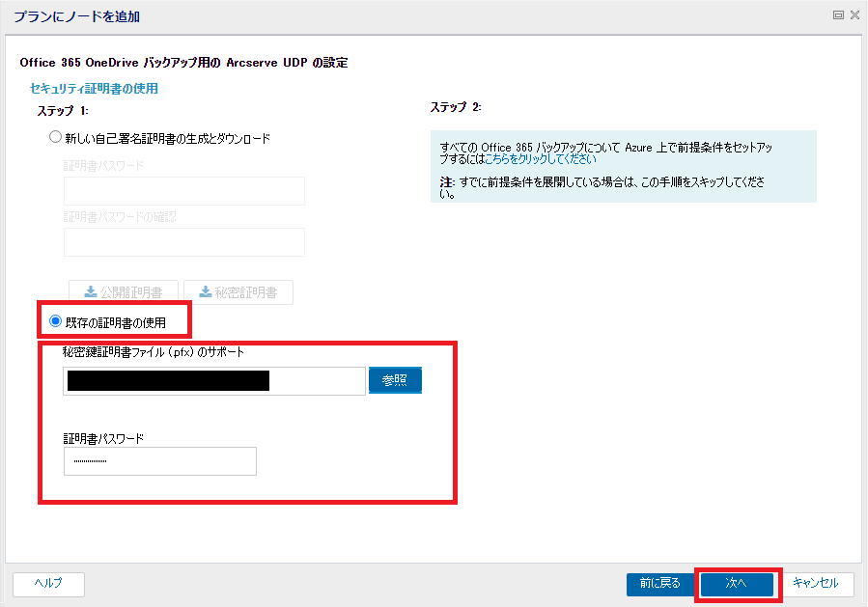Click 秘密証明書 download button

point(238,292)
